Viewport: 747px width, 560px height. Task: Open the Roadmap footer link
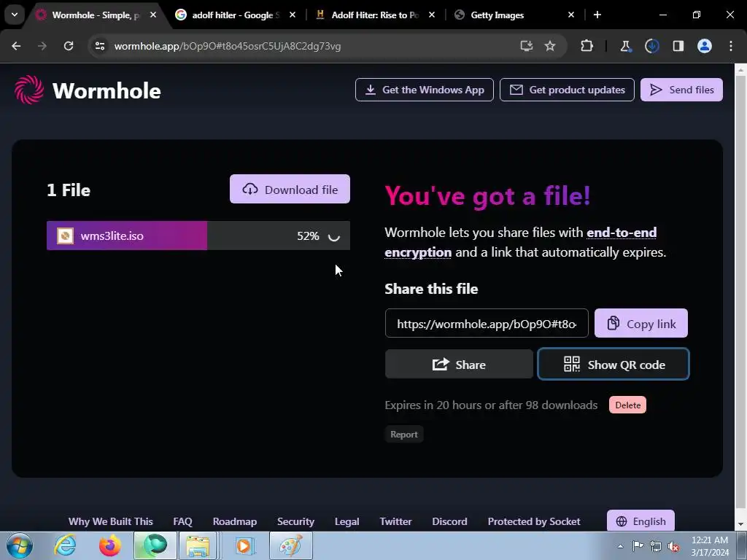coord(234,521)
